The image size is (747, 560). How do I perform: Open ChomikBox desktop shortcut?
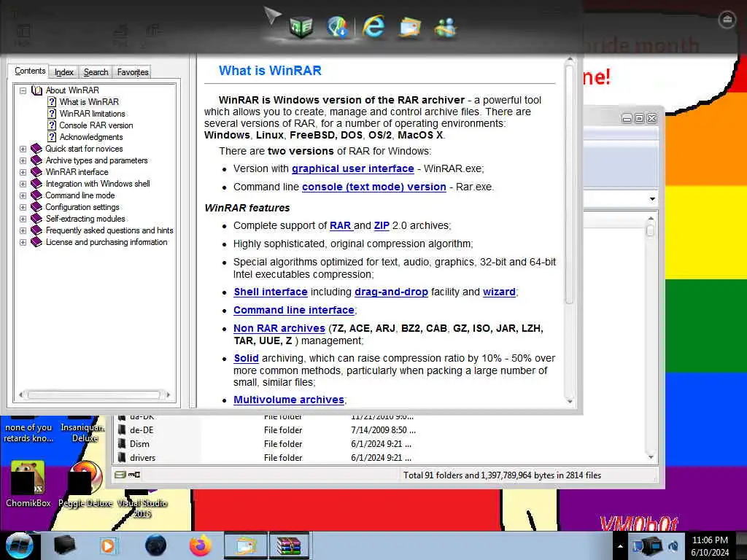28,483
